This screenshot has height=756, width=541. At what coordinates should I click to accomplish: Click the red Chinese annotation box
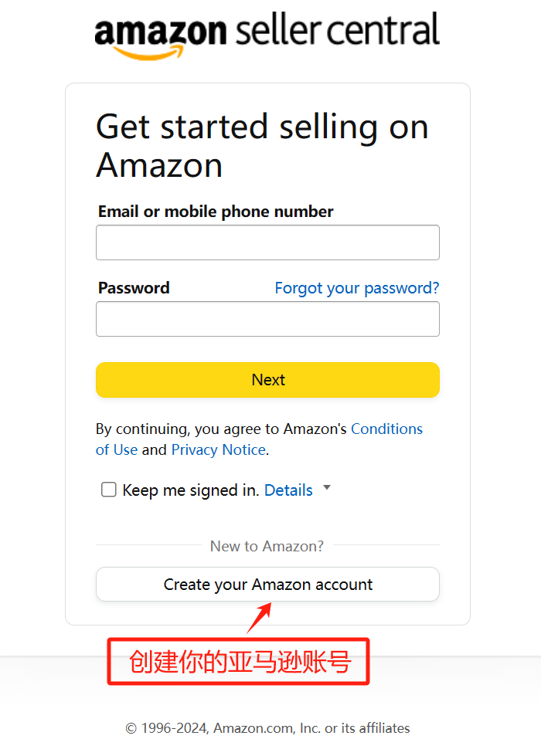tap(239, 661)
